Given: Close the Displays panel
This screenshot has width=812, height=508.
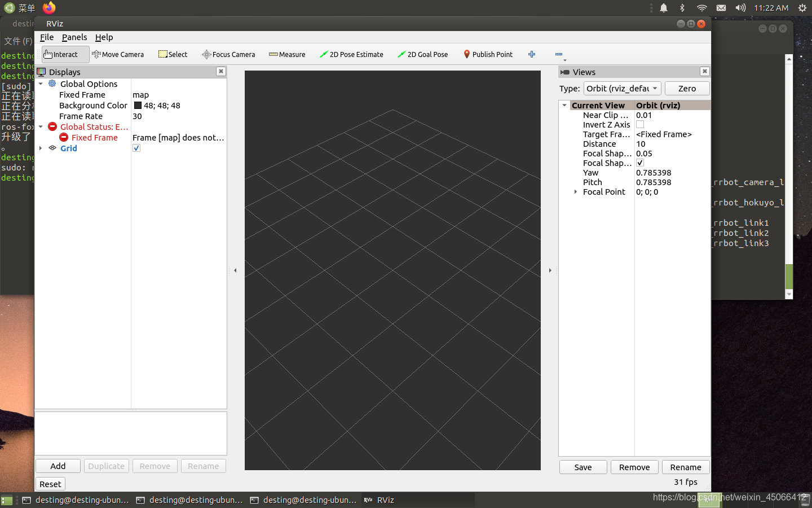Looking at the screenshot, I should point(221,71).
